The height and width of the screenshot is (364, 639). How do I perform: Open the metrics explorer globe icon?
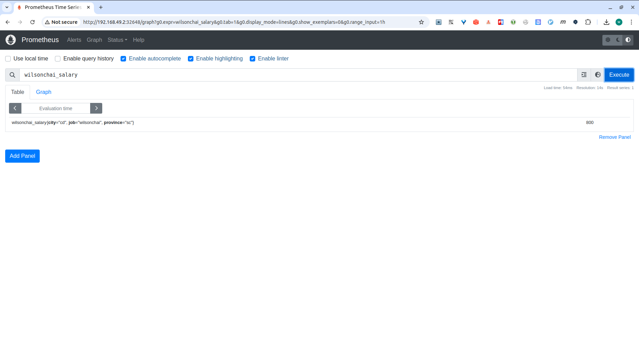[x=598, y=75]
